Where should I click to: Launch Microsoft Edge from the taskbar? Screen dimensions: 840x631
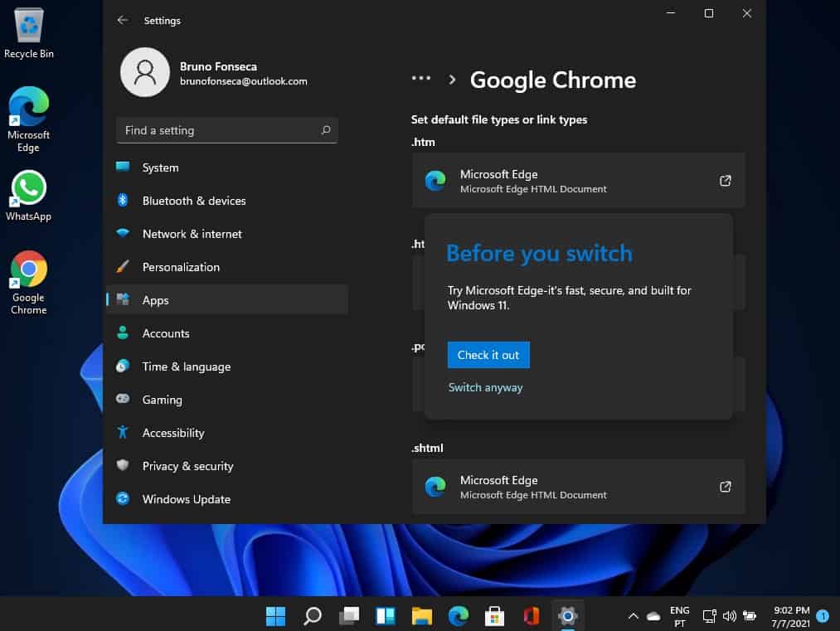tap(458, 616)
